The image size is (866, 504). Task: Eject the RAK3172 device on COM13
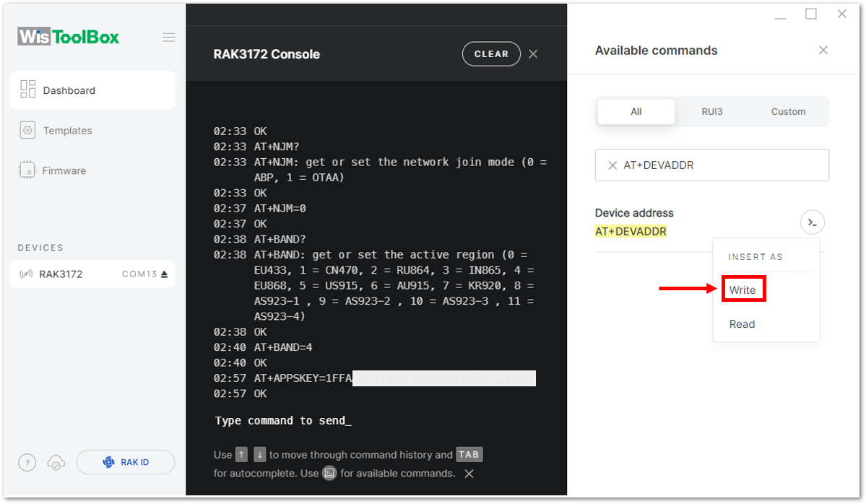(x=164, y=274)
